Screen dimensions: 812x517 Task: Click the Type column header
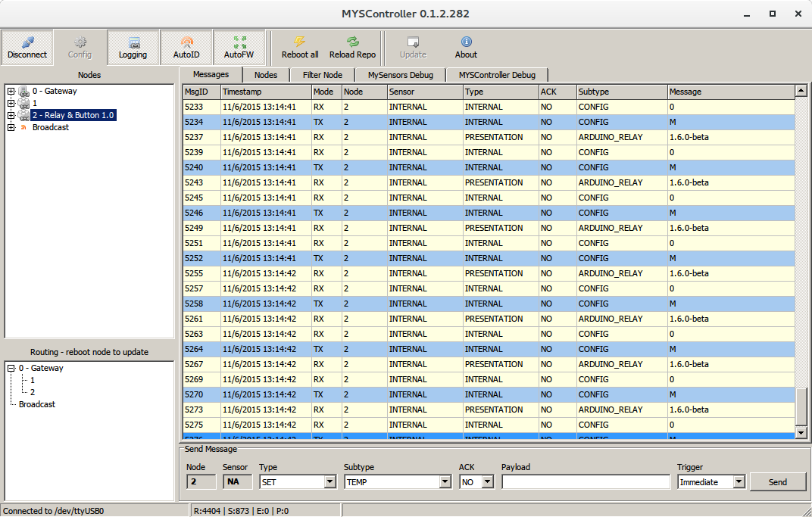[500, 92]
